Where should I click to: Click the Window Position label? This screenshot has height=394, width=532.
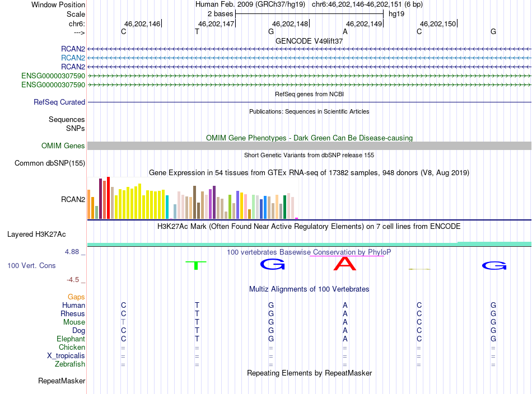[58, 4]
